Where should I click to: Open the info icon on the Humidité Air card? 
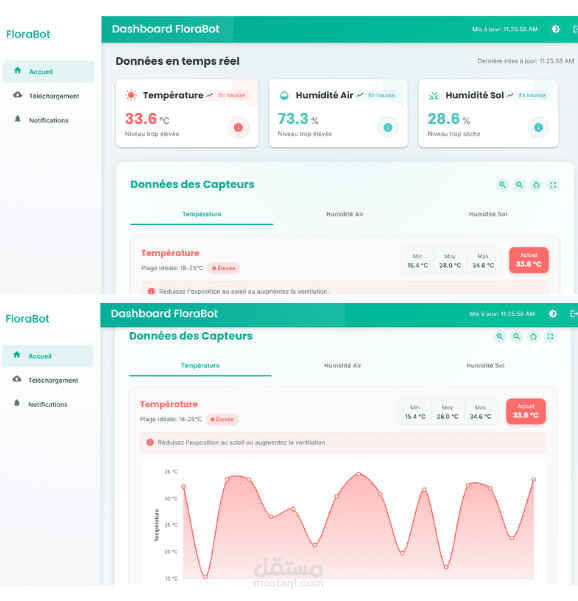coord(388,127)
